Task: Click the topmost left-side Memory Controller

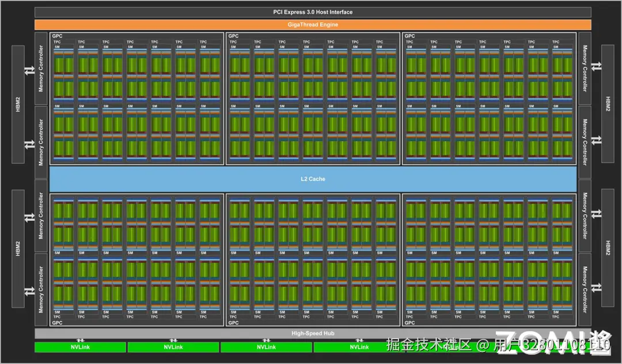Action: 41,69
